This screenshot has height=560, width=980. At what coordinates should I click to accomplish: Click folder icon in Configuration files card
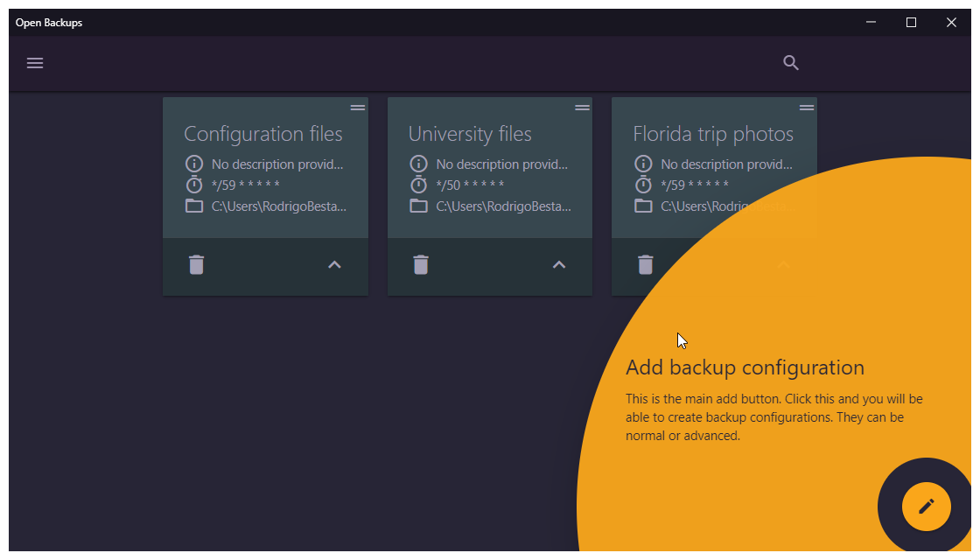(x=194, y=206)
